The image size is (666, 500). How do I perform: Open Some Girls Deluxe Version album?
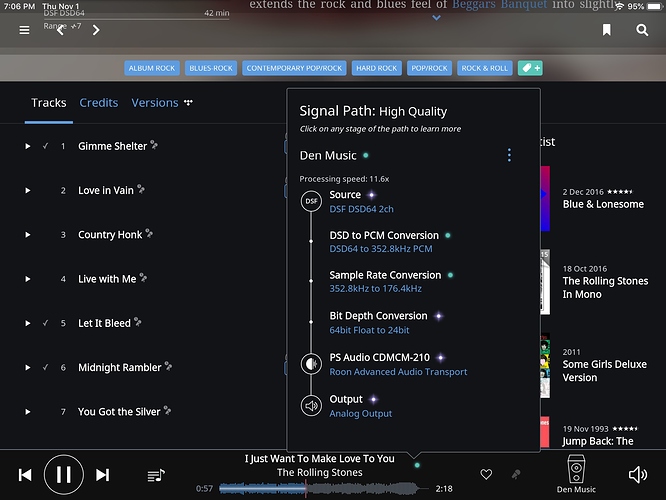pyautogui.click(x=604, y=371)
